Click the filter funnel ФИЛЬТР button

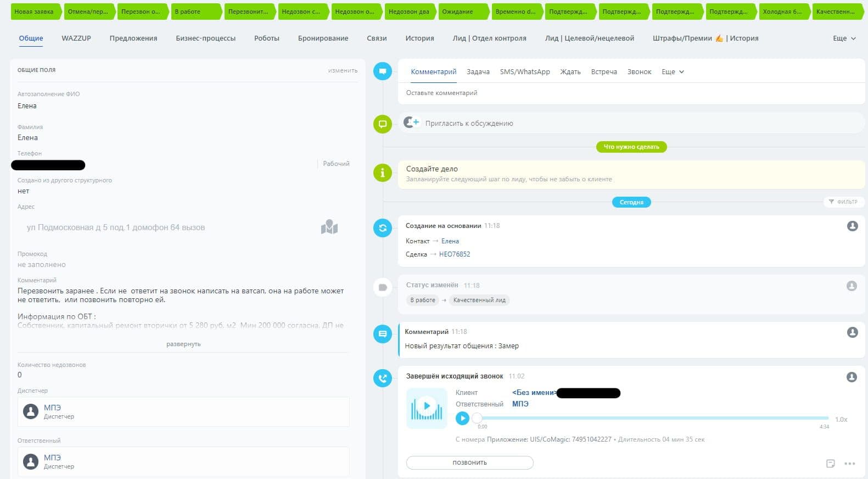(844, 202)
